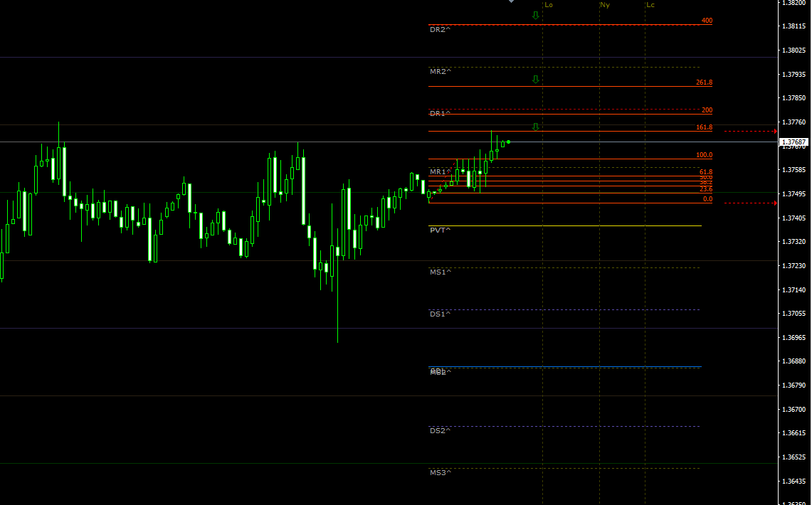Select the Lc session marker label
The image size is (812, 505).
pos(650,5)
